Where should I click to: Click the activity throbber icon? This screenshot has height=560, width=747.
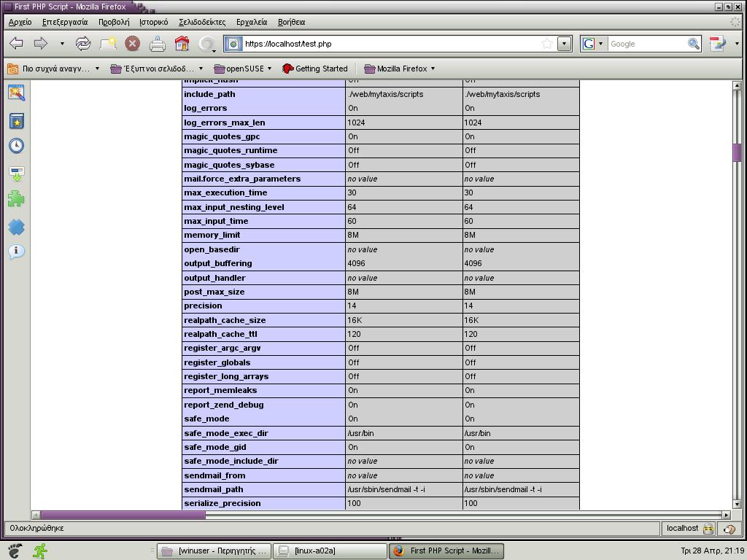click(206, 44)
